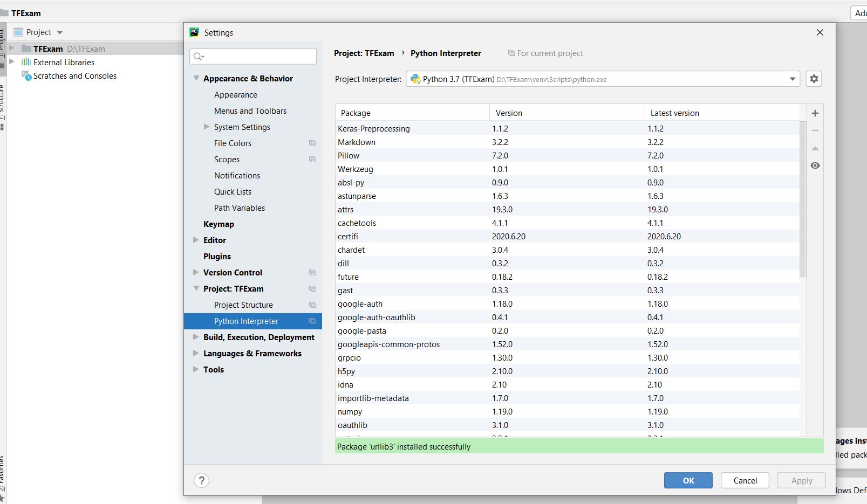Select the google-auth-oauthlib package row
Viewport: 867px width, 504px height.
[567, 317]
